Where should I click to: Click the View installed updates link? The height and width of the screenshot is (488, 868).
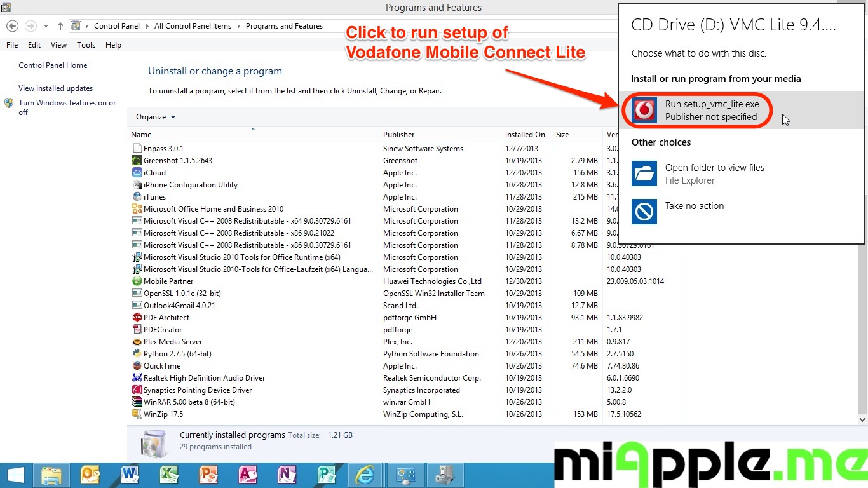coord(55,88)
